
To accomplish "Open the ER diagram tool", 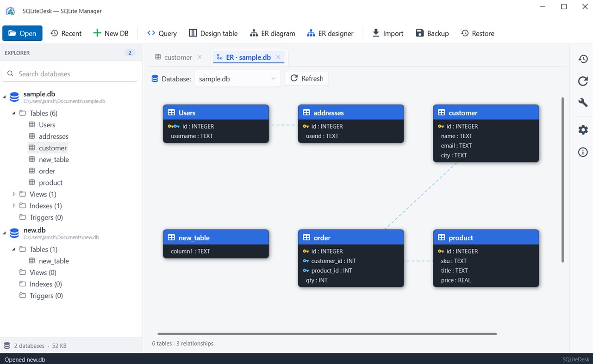I will (x=272, y=33).
